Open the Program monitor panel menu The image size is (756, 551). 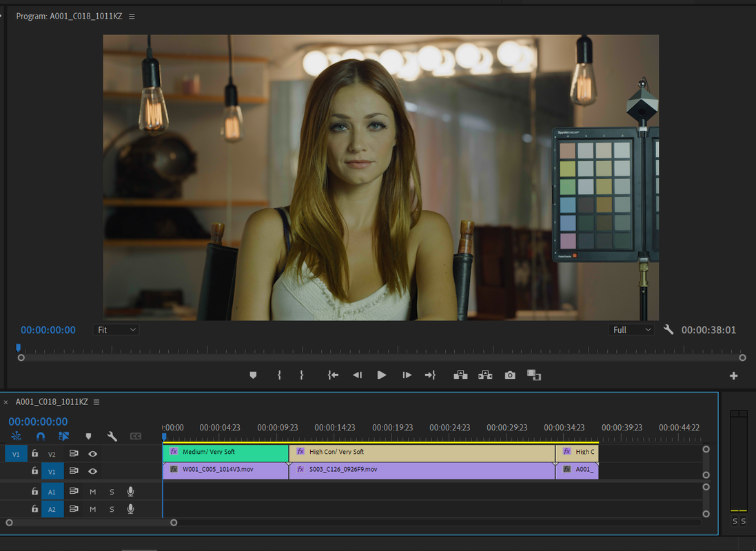pyautogui.click(x=132, y=17)
